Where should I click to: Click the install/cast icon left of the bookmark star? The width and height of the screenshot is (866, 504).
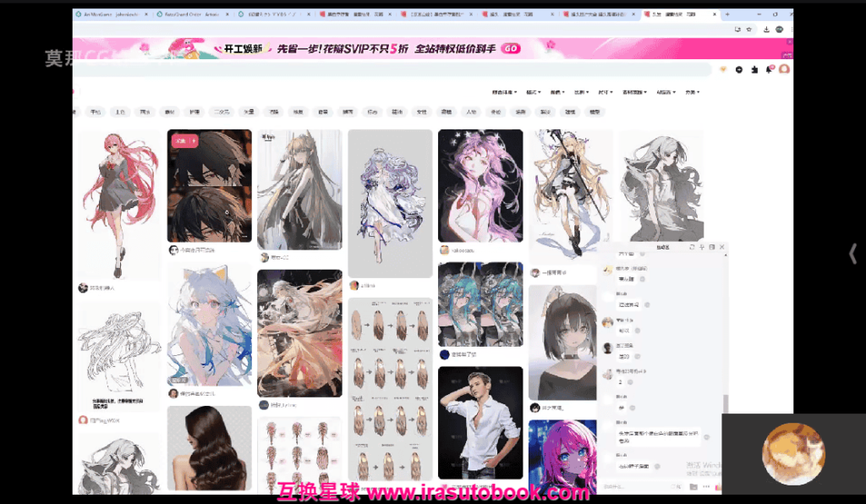click(x=737, y=30)
